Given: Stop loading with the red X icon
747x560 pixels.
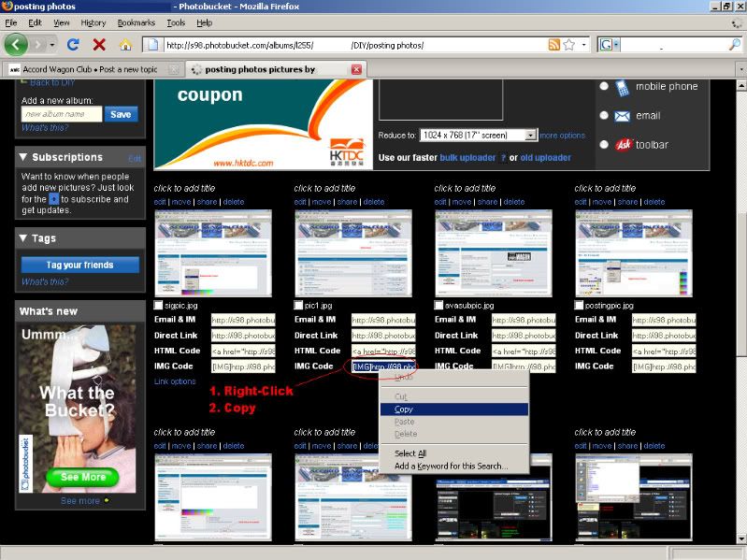Looking at the screenshot, I should coord(99,45).
